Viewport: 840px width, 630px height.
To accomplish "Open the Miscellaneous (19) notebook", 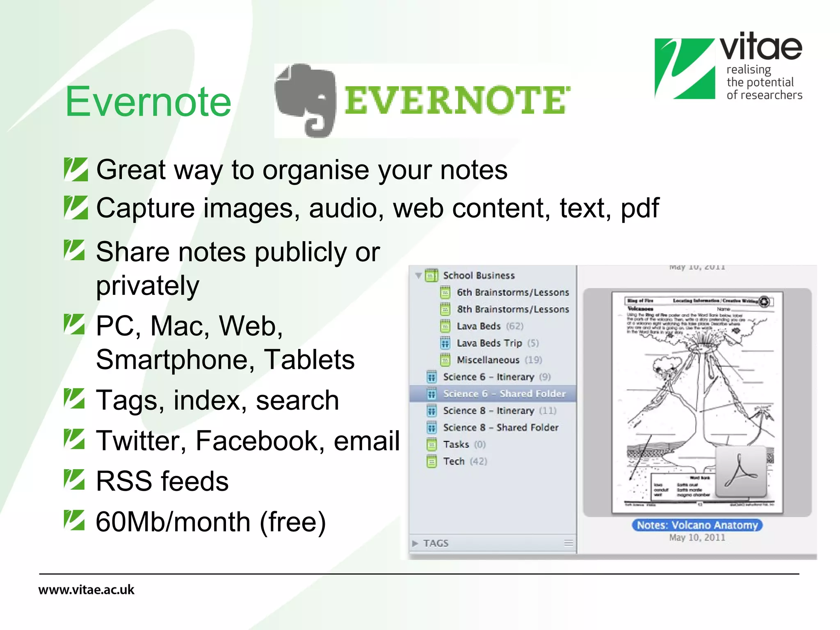I will 499,360.
